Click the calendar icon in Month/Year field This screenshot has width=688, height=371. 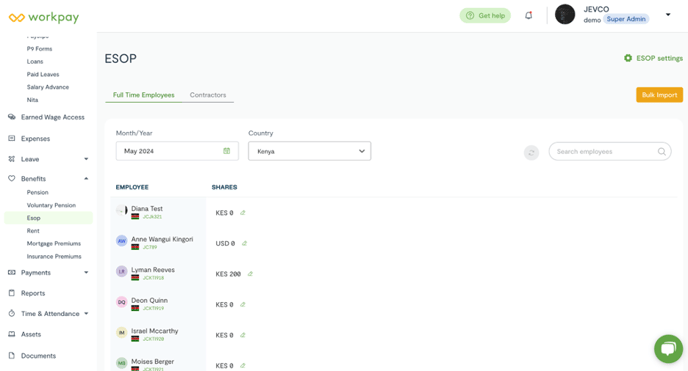[226, 151]
